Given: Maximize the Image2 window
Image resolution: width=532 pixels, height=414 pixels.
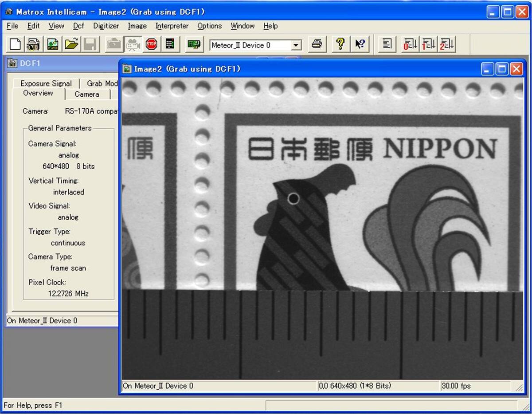Looking at the screenshot, I should click(502, 69).
